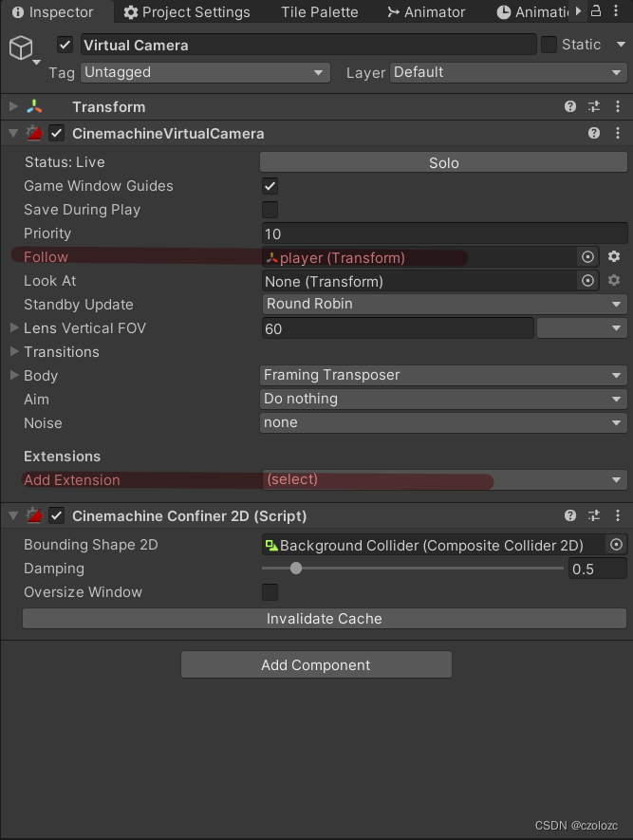Screen dimensions: 633x840
Task: Open the Standby Update dropdown
Action: pyautogui.click(x=441, y=304)
